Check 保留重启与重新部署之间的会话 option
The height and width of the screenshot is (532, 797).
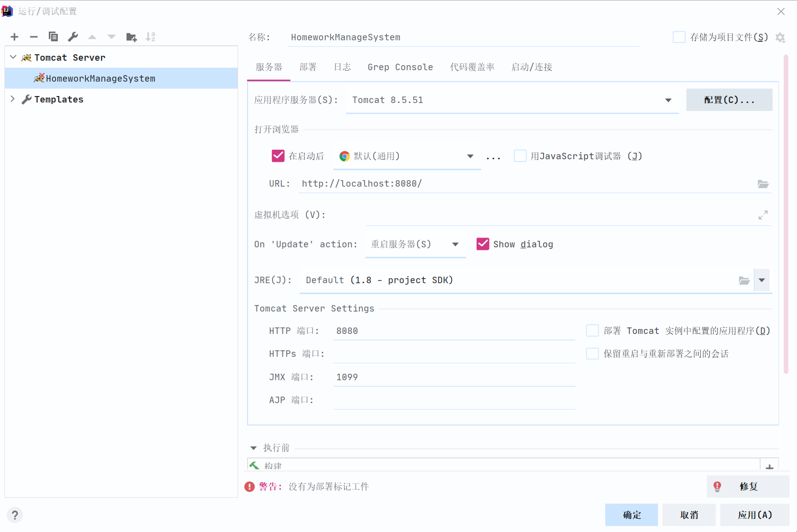[592, 353]
